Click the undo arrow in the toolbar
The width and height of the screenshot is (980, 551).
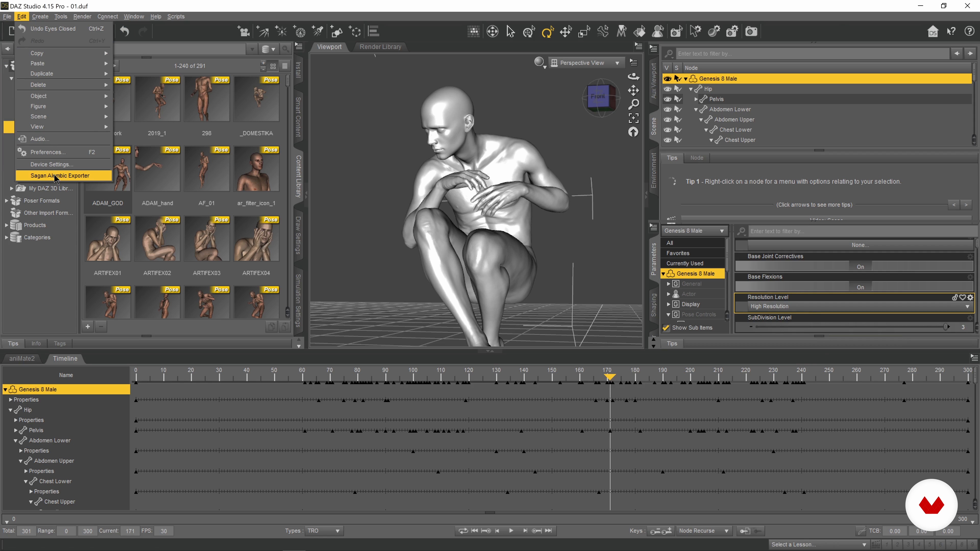(x=124, y=32)
